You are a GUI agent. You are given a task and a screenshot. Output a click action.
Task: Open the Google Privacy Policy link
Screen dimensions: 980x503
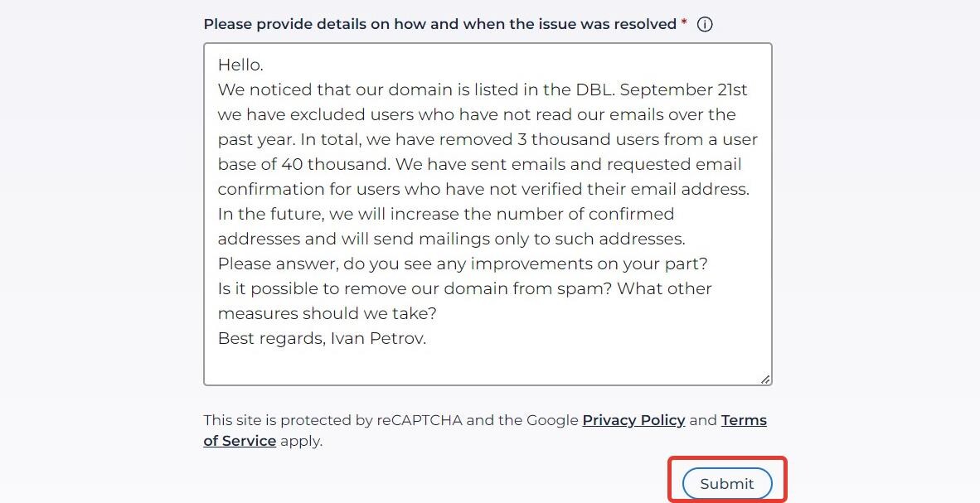click(633, 420)
